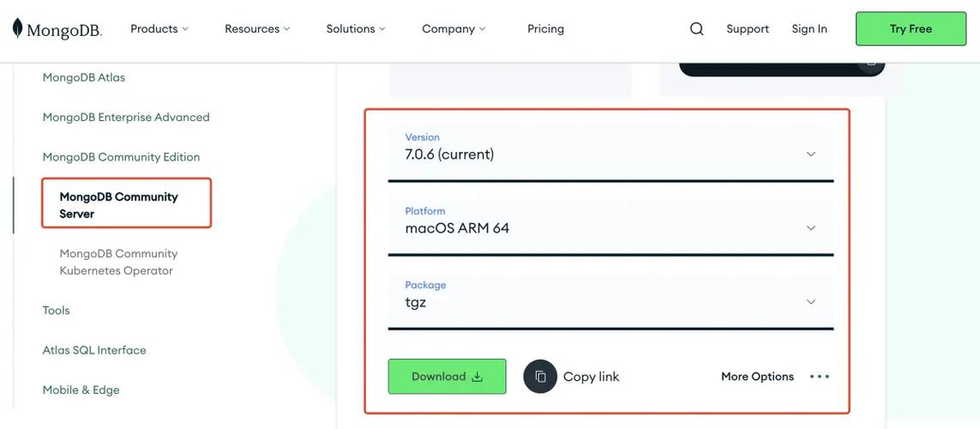980x429 pixels.
Task: Expand the Resources menu
Action: 257,29
